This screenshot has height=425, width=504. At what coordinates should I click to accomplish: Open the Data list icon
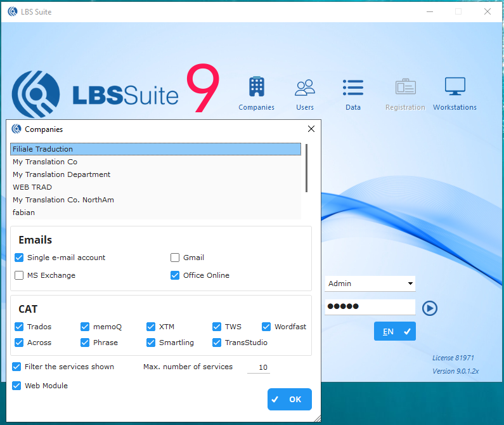(352, 88)
